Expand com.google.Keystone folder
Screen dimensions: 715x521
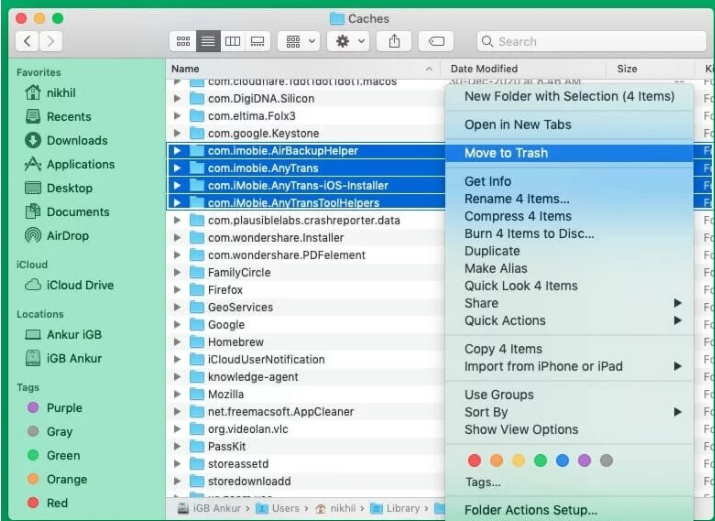177,133
